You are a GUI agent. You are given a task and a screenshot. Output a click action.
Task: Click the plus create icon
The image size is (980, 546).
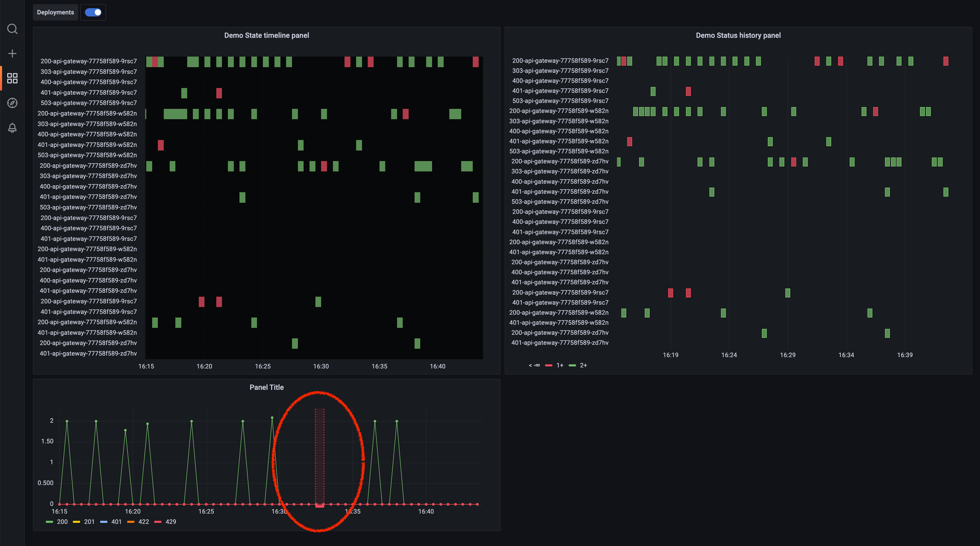point(12,54)
